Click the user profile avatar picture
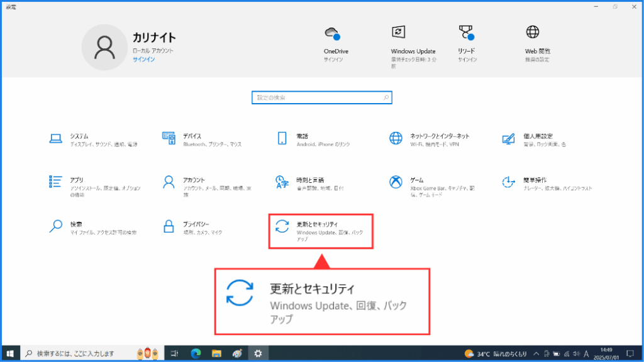644x362 pixels. pyautogui.click(x=104, y=47)
